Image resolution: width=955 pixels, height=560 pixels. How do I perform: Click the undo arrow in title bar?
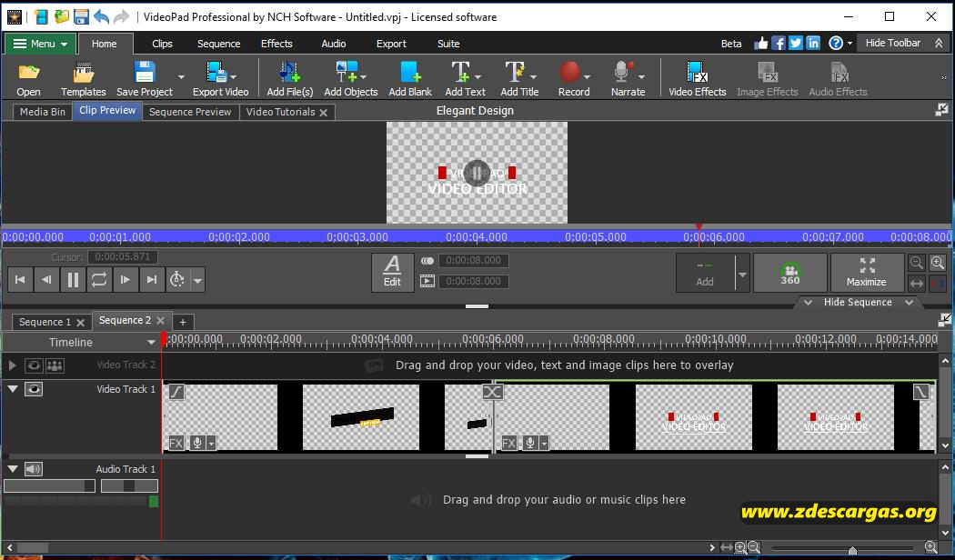point(101,16)
